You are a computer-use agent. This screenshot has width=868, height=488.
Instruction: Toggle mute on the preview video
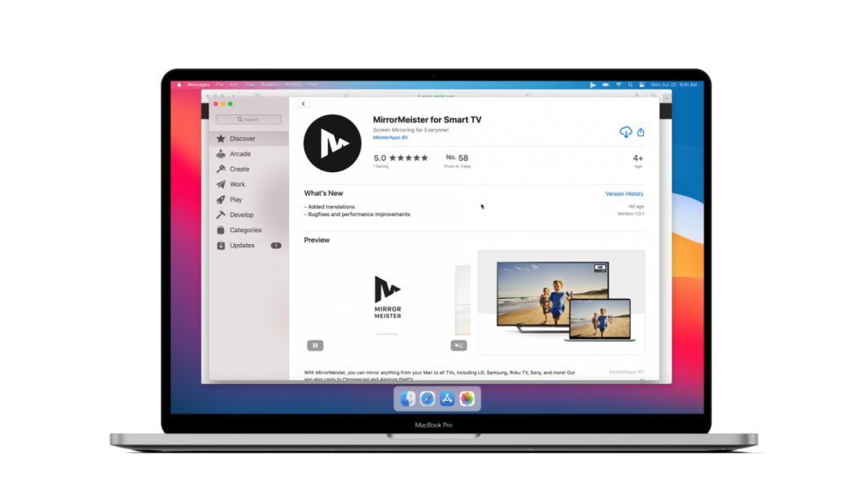[459, 346]
